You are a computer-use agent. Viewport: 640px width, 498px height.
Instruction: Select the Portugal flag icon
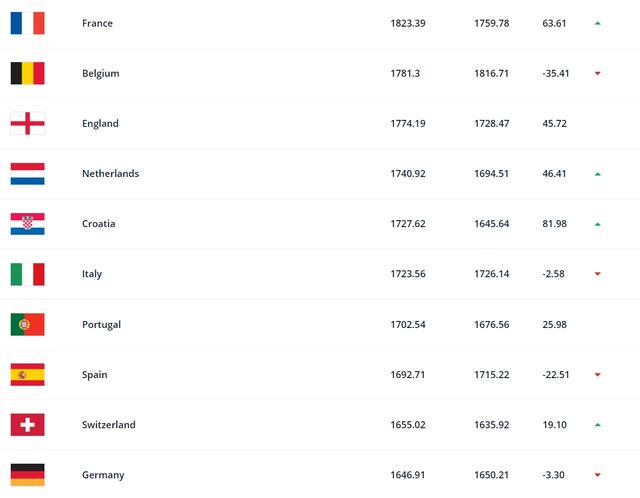27,325
